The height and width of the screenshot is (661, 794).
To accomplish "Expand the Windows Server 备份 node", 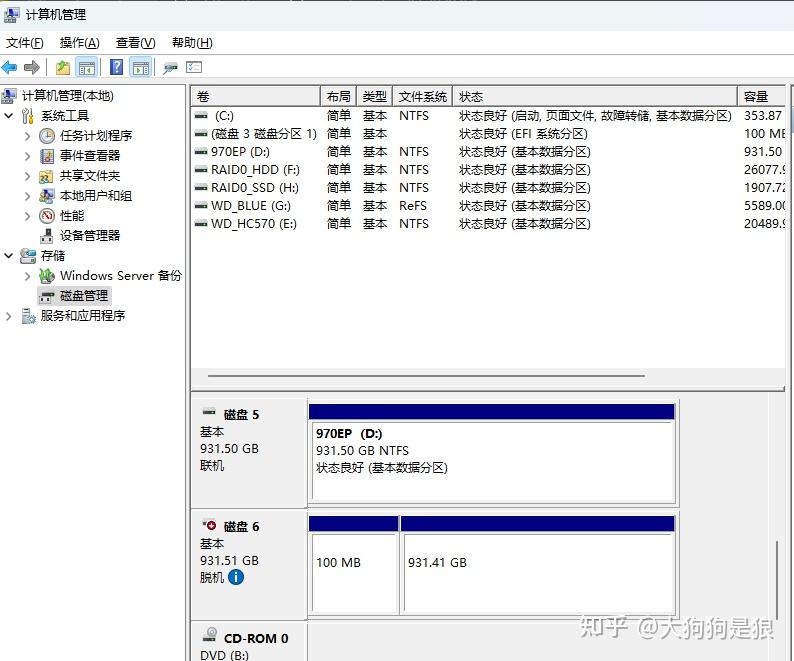I will 28,276.
